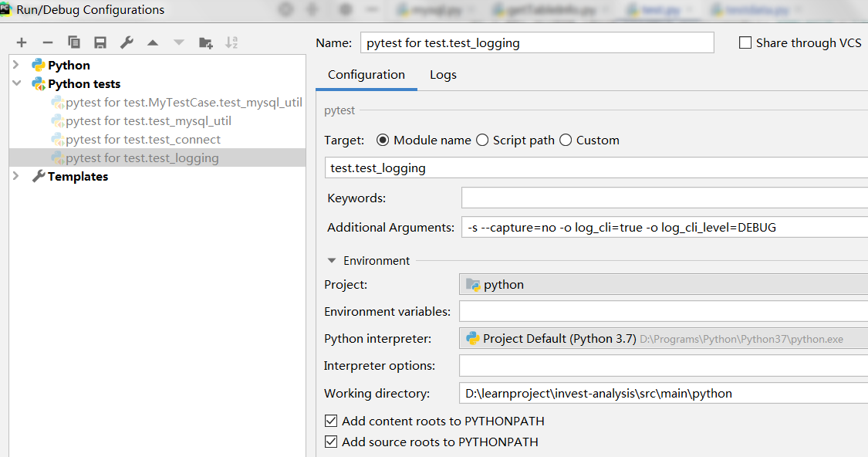This screenshot has width=868, height=457.
Task: Open the Python interpreter dropdown
Action: tap(664, 338)
